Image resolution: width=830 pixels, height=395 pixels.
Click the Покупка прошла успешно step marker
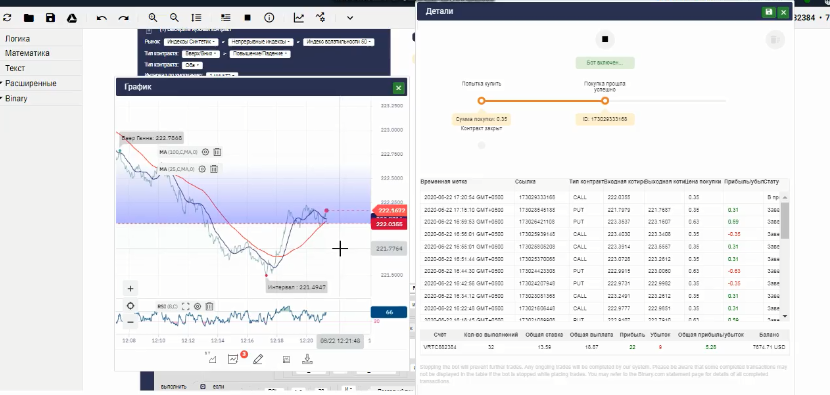tap(605, 101)
